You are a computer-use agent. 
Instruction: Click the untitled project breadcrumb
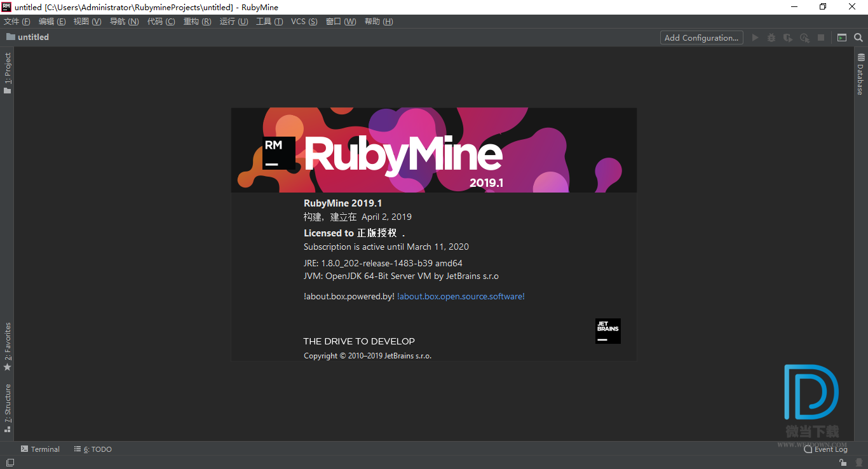point(27,37)
